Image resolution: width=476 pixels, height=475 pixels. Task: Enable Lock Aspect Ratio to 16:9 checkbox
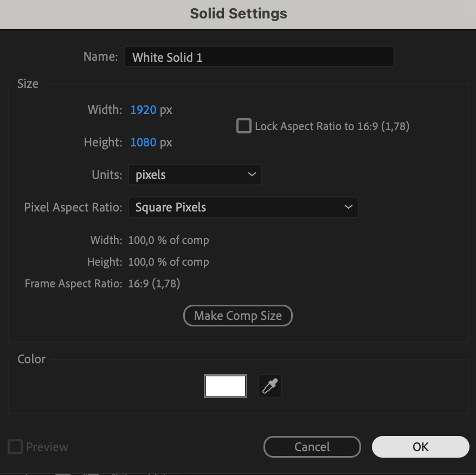point(244,126)
